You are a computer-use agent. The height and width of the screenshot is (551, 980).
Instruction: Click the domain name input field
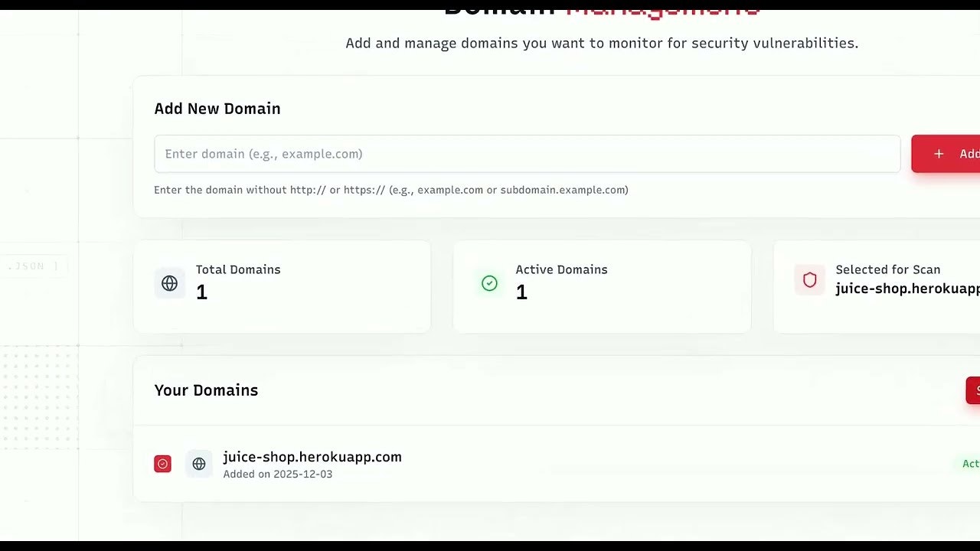527,154
